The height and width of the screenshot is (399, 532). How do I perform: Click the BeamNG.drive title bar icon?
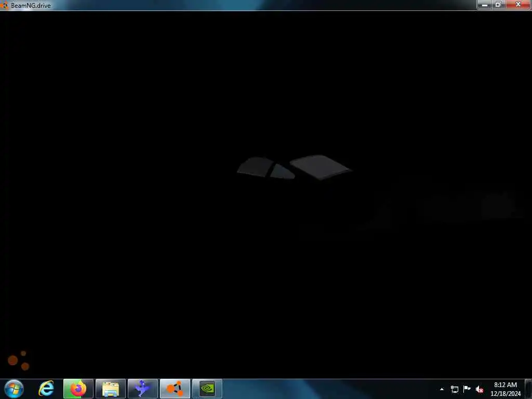[x=4, y=5]
